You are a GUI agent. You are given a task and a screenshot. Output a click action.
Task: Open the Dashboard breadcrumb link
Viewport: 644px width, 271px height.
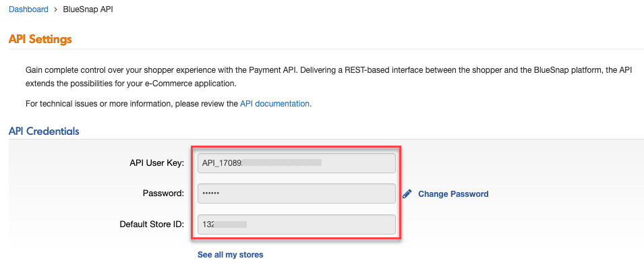28,9
